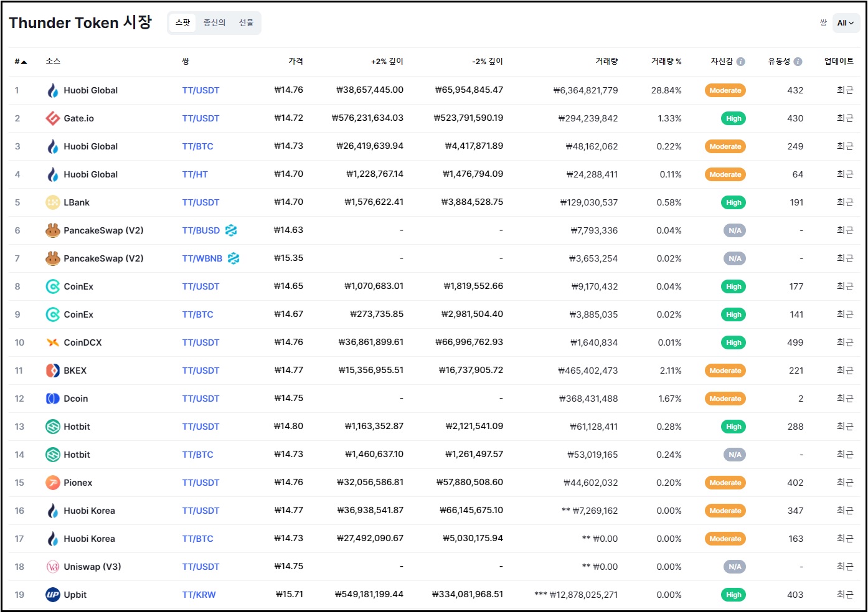Click the Huobi Global logo in row 1
This screenshot has height=614, width=868.
click(x=53, y=90)
